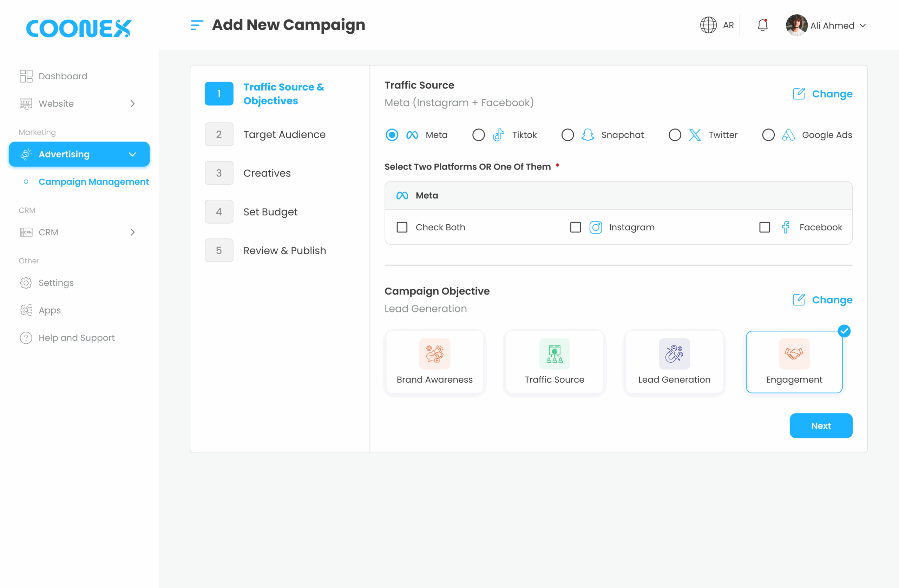Toggle sidebar with hamburger menu icon
Image resolution: width=899 pixels, height=588 pixels.
pyautogui.click(x=197, y=25)
